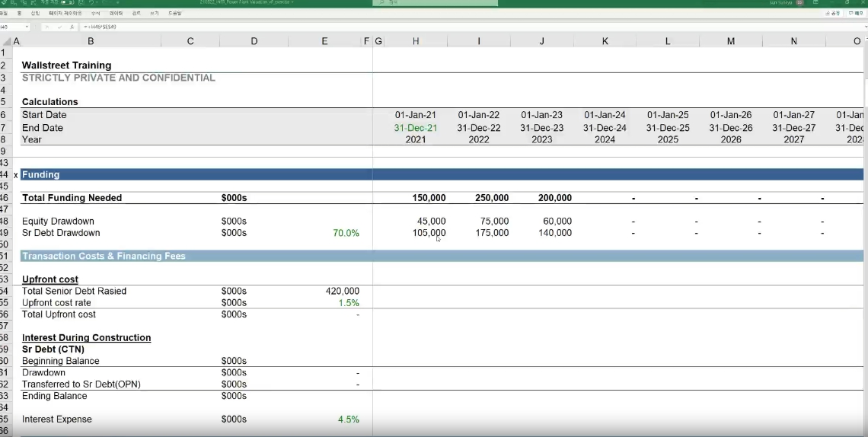Click the 공유 (Share) button
This screenshot has height=437, width=868.
833,14
